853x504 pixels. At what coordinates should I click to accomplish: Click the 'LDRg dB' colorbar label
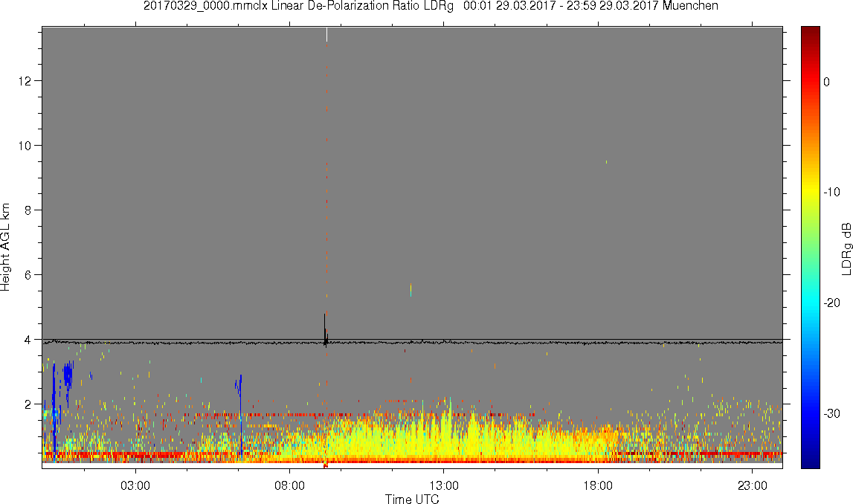(x=846, y=248)
